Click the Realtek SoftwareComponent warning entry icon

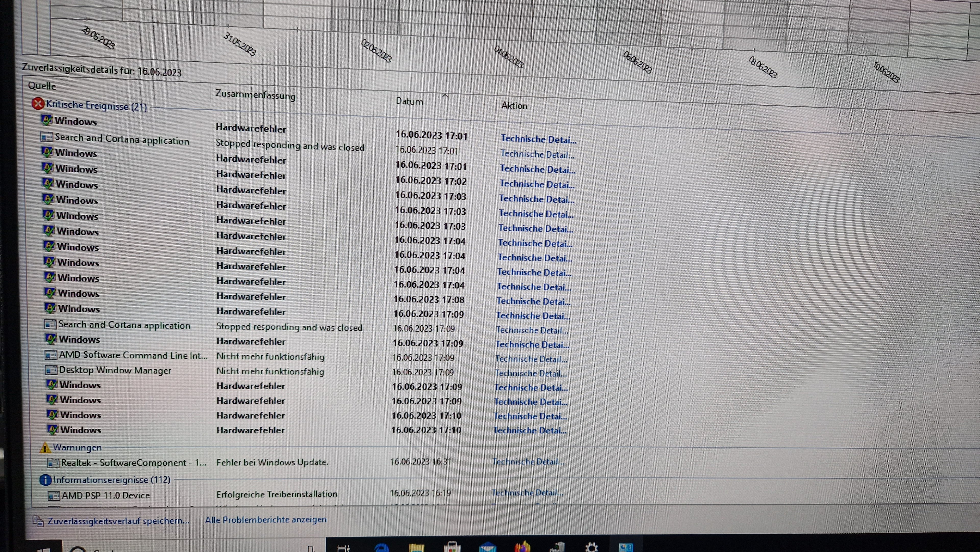(x=53, y=463)
